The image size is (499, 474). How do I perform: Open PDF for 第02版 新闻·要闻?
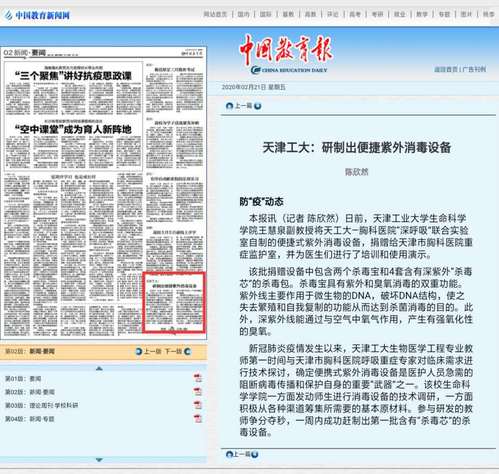click(198, 391)
